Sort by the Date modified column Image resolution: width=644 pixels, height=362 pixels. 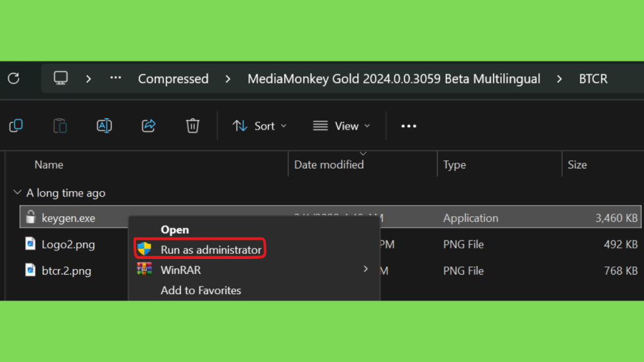point(329,165)
